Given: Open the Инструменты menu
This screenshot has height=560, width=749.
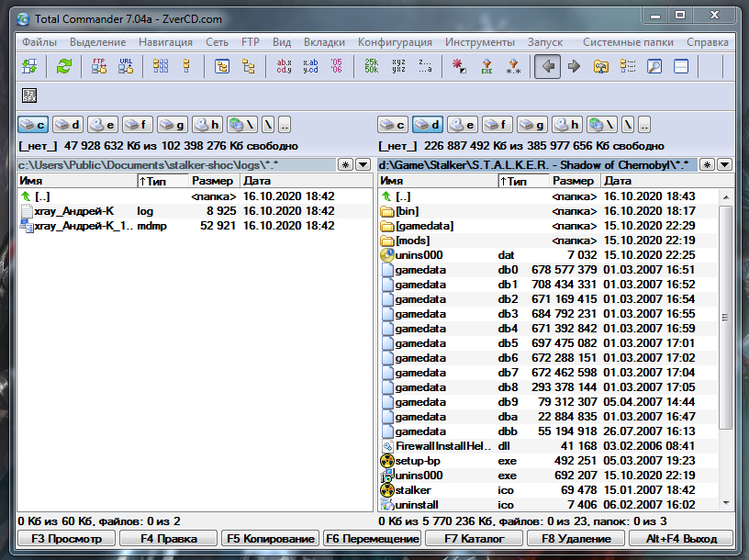Looking at the screenshot, I should (479, 42).
